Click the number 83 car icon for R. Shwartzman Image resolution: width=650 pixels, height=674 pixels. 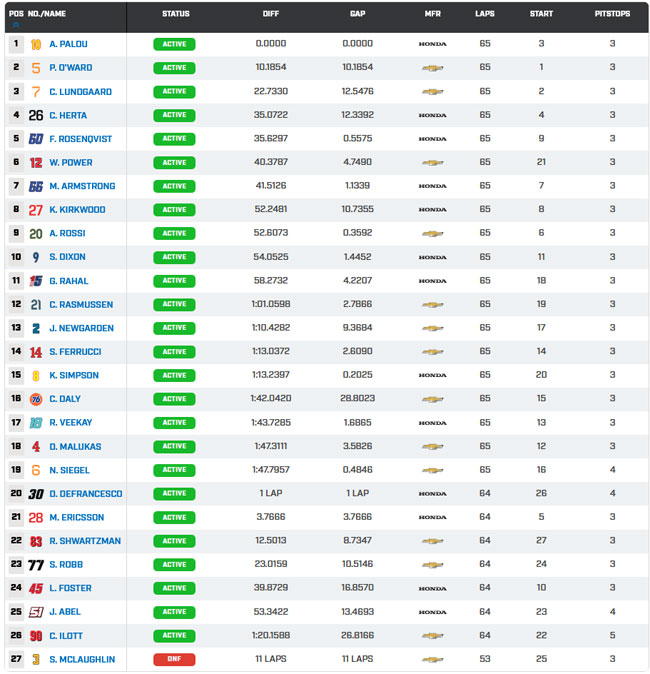(36, 541)
